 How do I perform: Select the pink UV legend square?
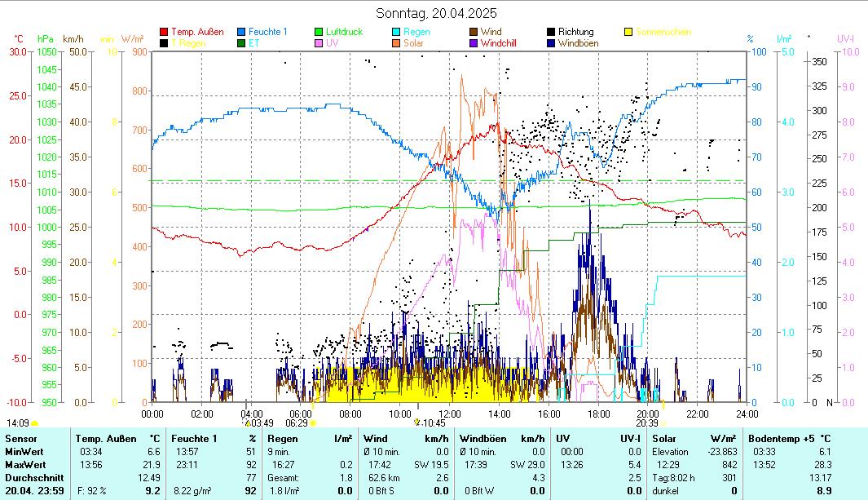coord(319,42)
